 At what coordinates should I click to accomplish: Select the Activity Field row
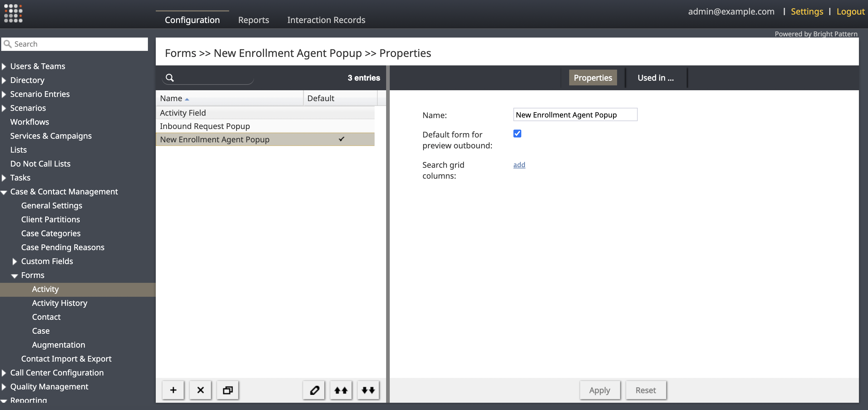tap(265, 113)
